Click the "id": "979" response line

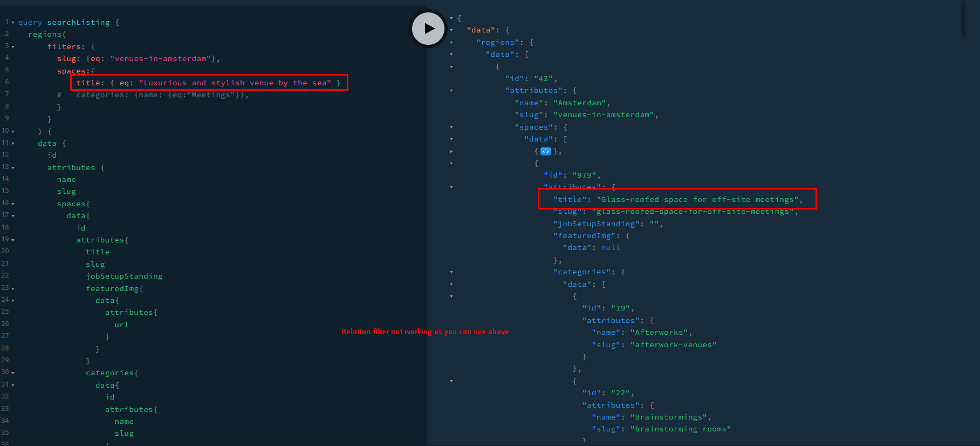tap(572, 175)
